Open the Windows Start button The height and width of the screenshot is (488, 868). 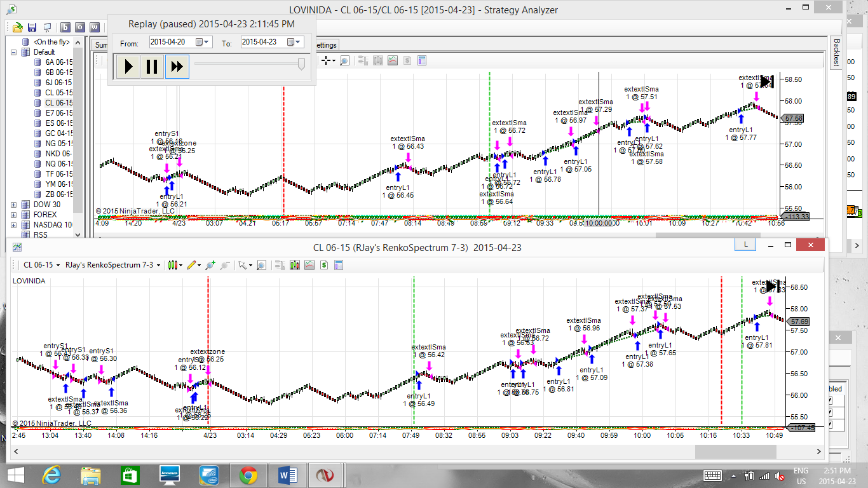15,476
